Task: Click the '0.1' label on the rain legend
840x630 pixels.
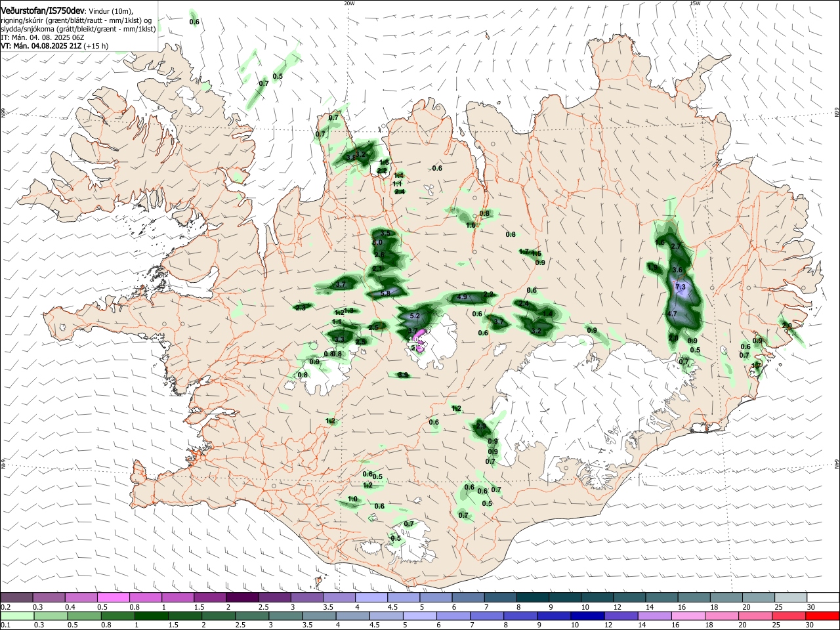Action: point(5,625)
